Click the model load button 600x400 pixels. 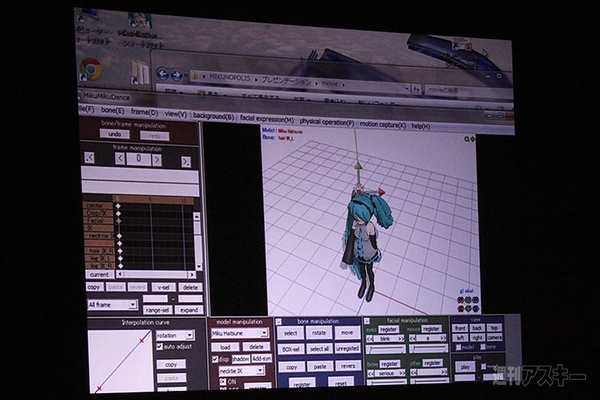click(x=225, y=347)
